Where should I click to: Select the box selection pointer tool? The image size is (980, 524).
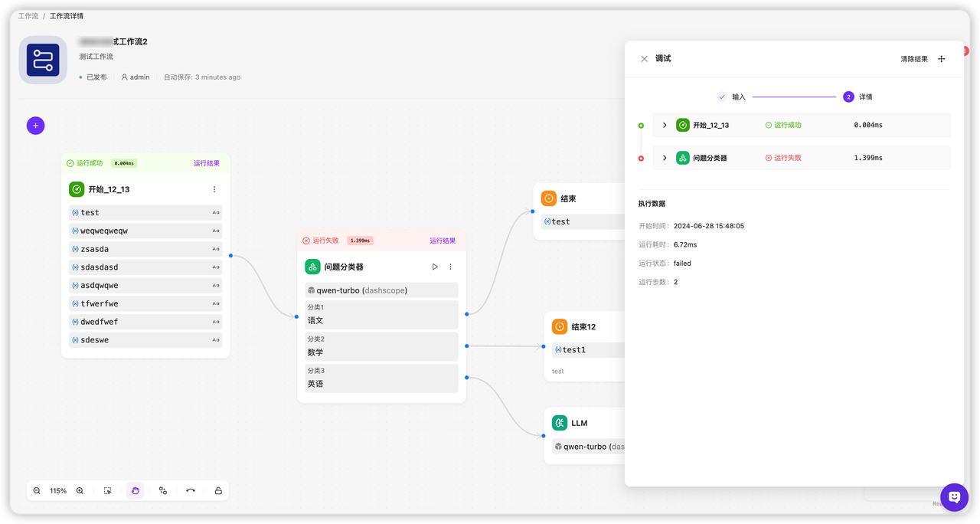(x=108, y=491)
